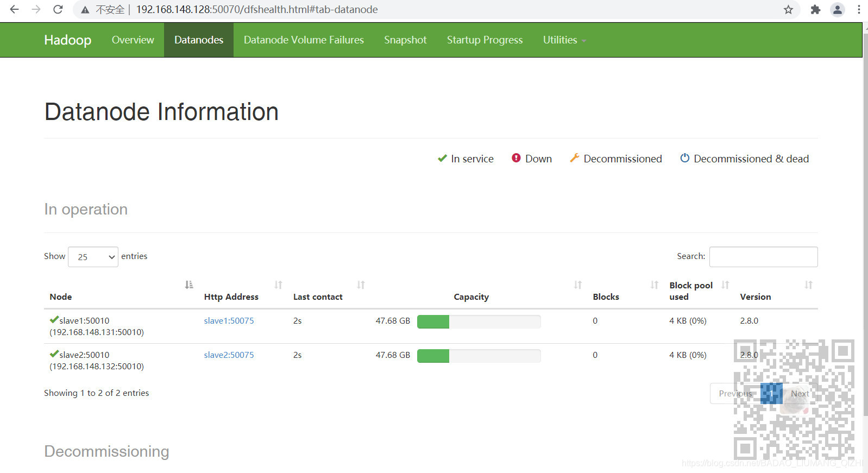Click the slave2 capacity usage bar
The image size is (868, 473).
tap(479, 356)
